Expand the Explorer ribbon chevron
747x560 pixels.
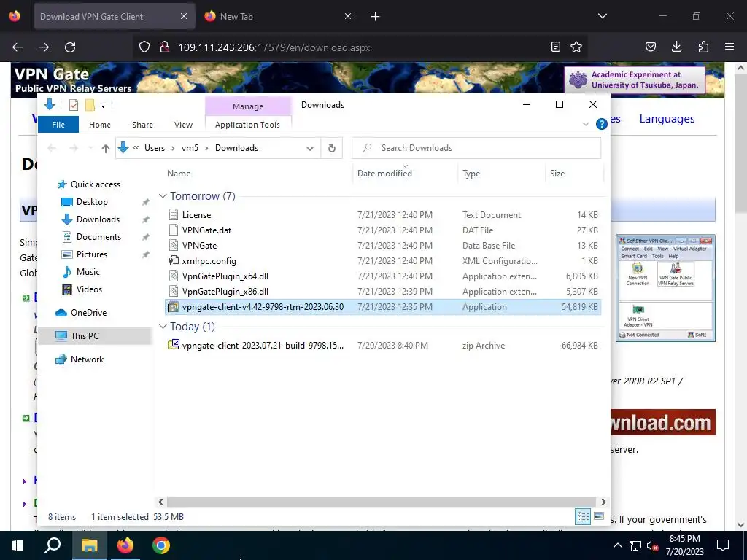pos(586,124)
